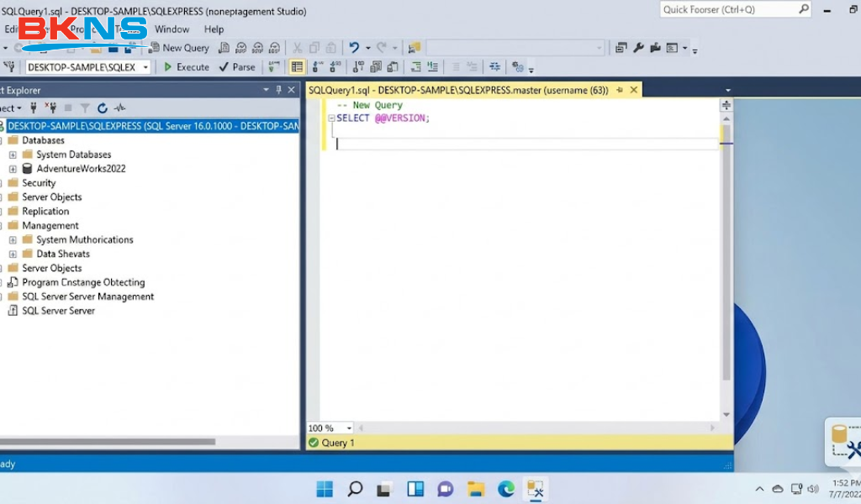The height and width of the screenshot is (504, 861).
Task: Toggle the highlighted Results to Grid icon
Action: (297, 67)
